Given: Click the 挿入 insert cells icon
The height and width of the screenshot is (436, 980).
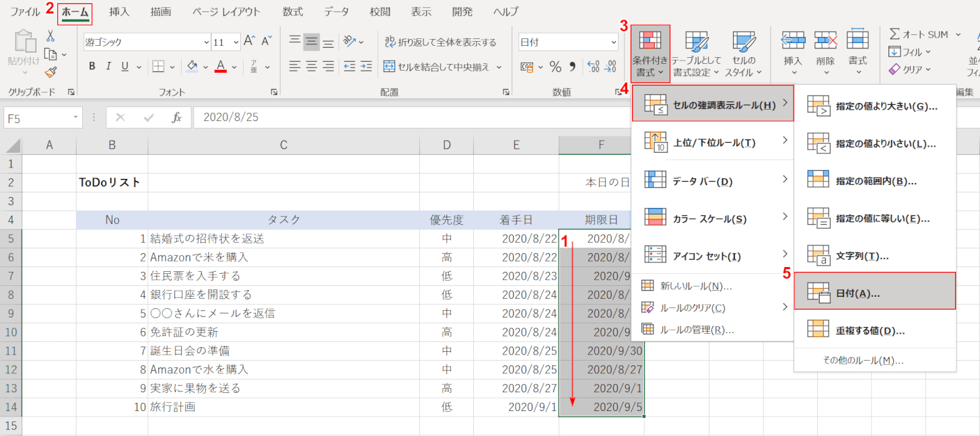Looking at the screenshot, I should [x=794, y=40].
